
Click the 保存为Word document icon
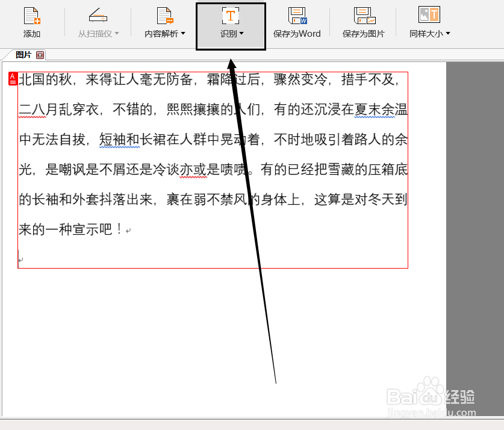297,16
